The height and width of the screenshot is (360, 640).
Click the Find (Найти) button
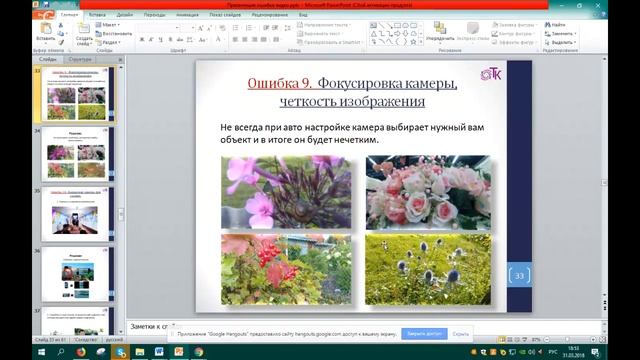click(x=555, y=25)
